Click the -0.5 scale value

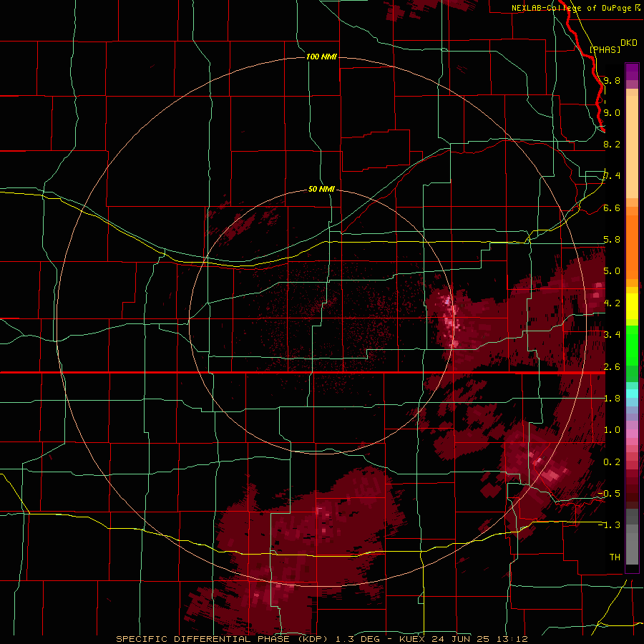tap(609, 493)
